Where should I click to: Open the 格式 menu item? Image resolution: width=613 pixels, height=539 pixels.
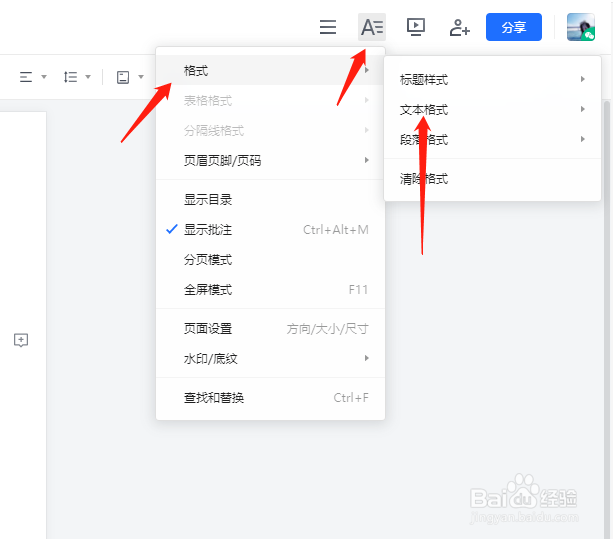(x=270, y=70)
